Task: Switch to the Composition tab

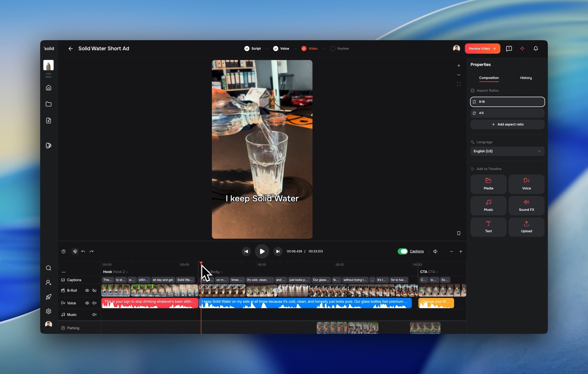Action: pyautogui.click(x=489, y=78)
